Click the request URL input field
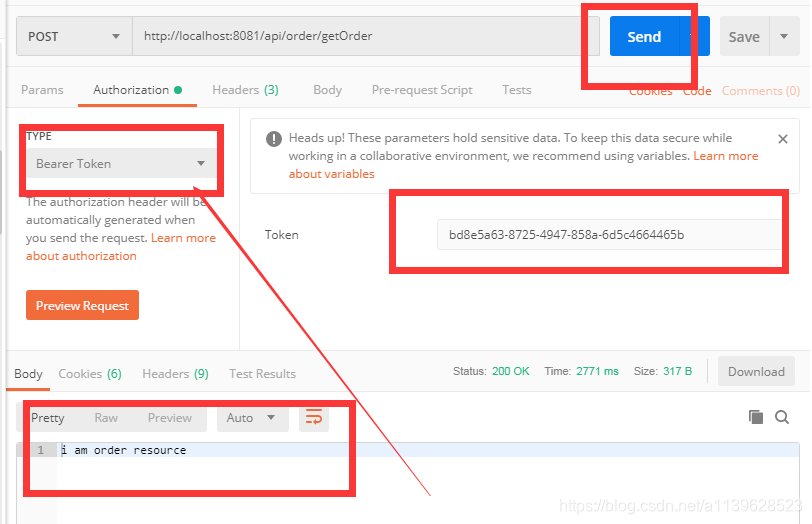The height and width of the screenshot is (524, 812). click(x=366, y=36)
